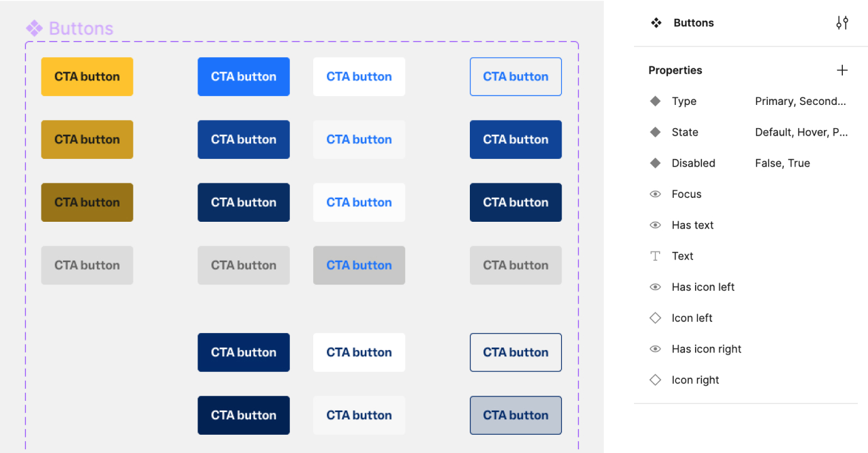Click the outlined diamond icon beside Icon left
Viewport: 868px width, 453px height.
(655, 318)
